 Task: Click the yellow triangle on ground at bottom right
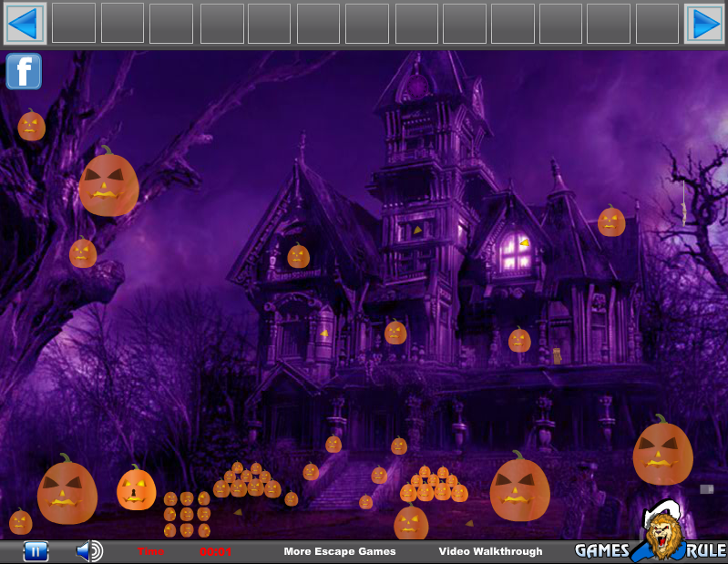tap(469, 523)
